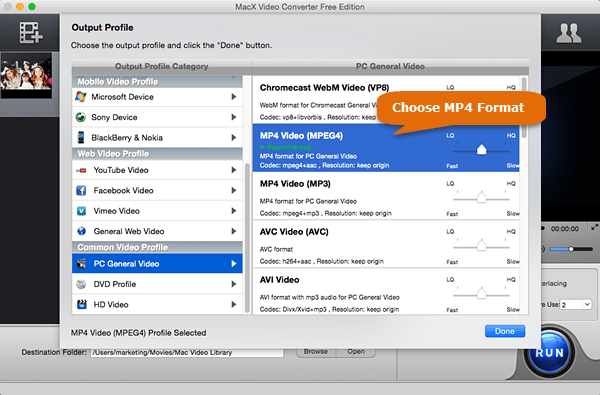This screenshot has height=395, width=600.
Task: Click the General Web Video globe icon
Action: pyautogui.click(x=81, y=231)
